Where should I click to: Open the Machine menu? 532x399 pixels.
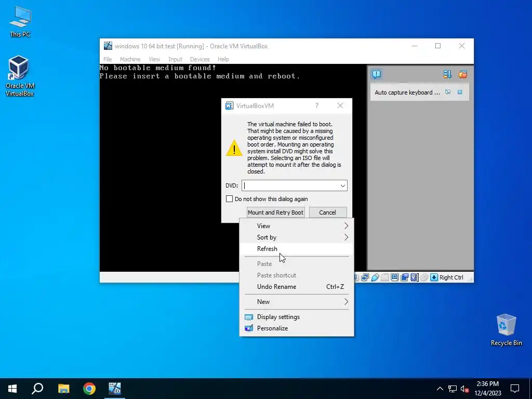tap(130, 59)
